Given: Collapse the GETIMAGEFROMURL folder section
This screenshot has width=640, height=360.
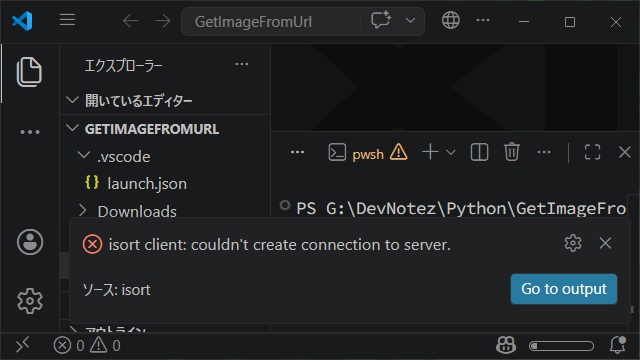Looking at the screenshot, I should 165,129.
